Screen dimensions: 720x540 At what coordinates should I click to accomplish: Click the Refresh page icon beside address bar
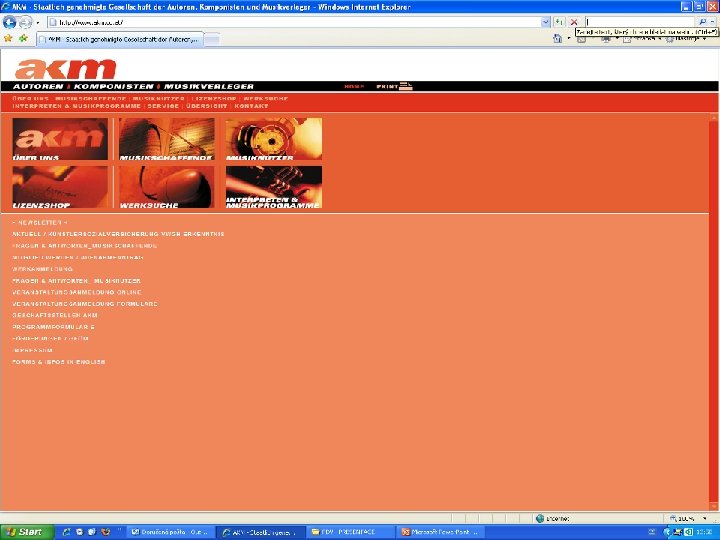click(559, 22)
